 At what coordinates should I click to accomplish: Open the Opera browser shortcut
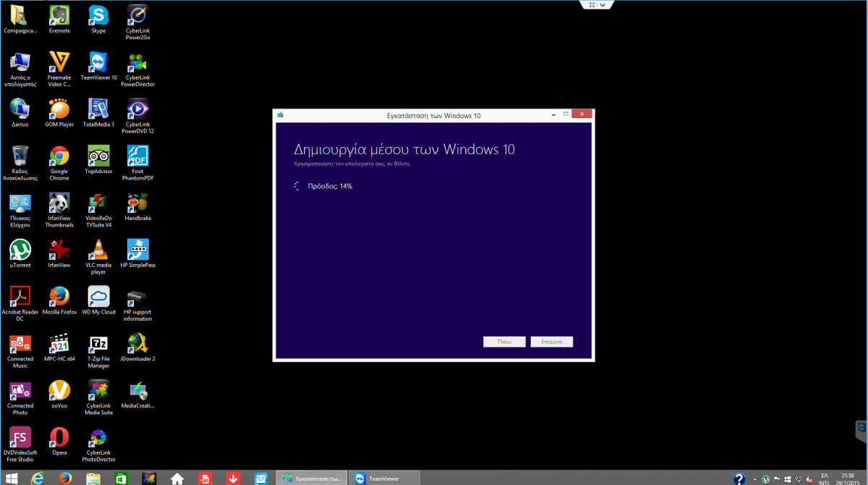[x=59, y=441]
